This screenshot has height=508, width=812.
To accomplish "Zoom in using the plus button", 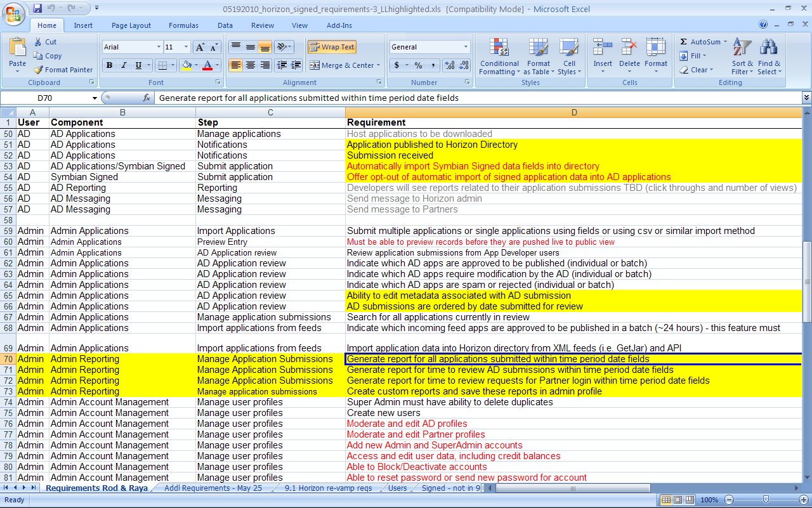I will pos(802,500).
